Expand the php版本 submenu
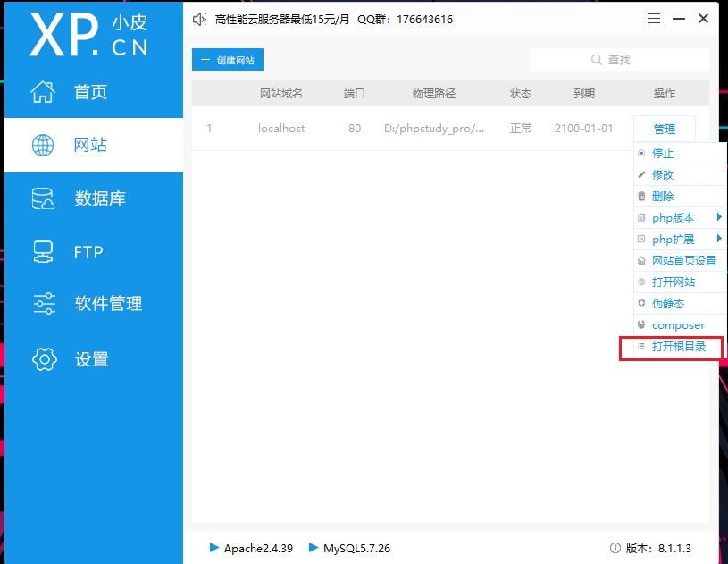The height and width of the screenshot is (564, 728). click(x=677, y=218)
